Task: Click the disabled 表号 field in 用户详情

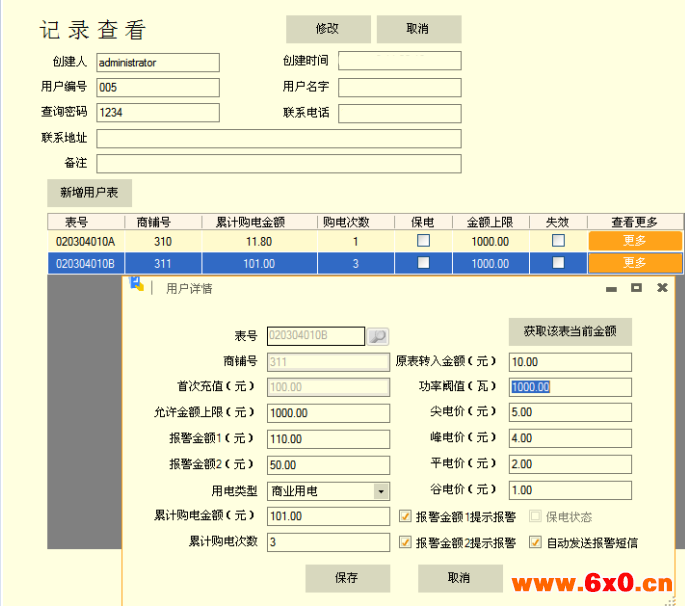Action: click(x=316, y=336)
